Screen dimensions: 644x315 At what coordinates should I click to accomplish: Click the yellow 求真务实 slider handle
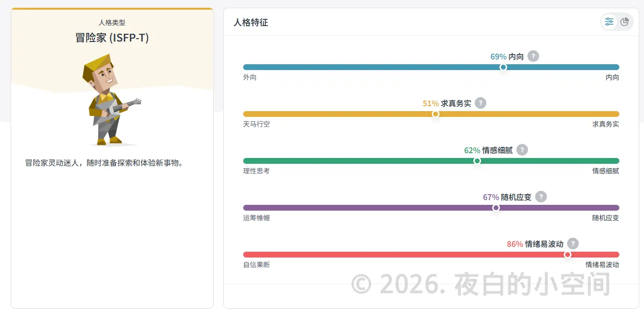point(436,114)
